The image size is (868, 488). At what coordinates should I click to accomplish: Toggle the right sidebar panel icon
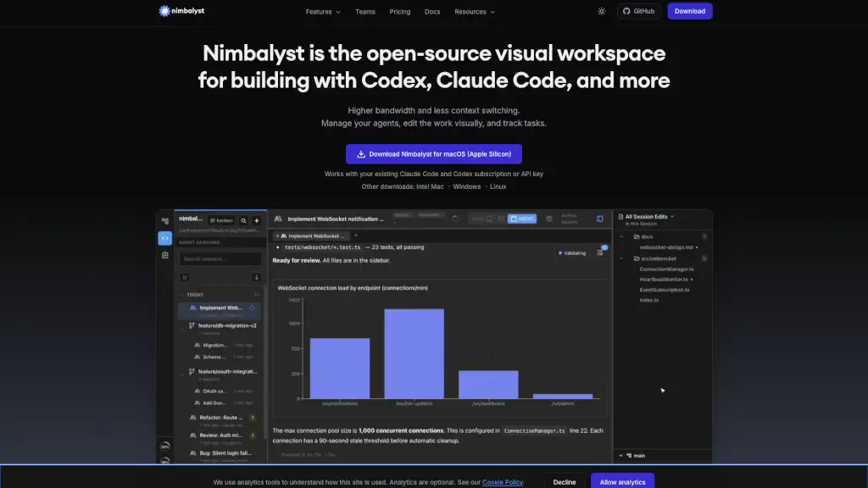pos(599,219)
